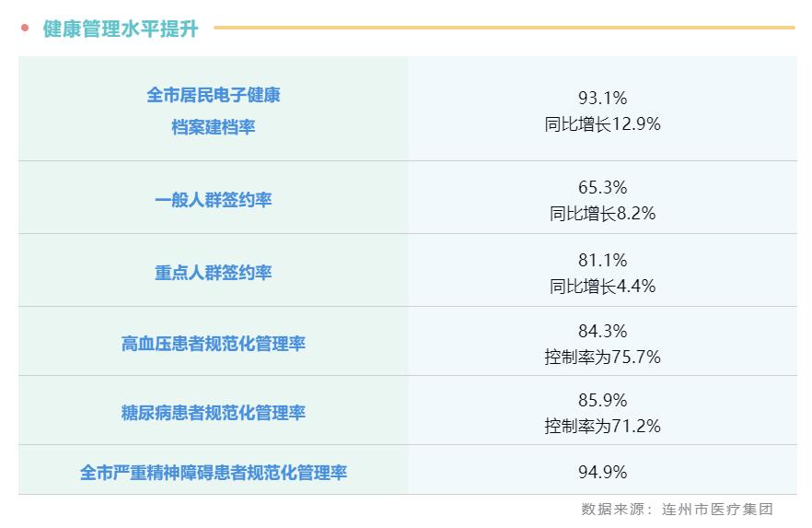Click the 控制率为75.7% text
The width and height of the screenshot is (812, 528).
point(602,357)
